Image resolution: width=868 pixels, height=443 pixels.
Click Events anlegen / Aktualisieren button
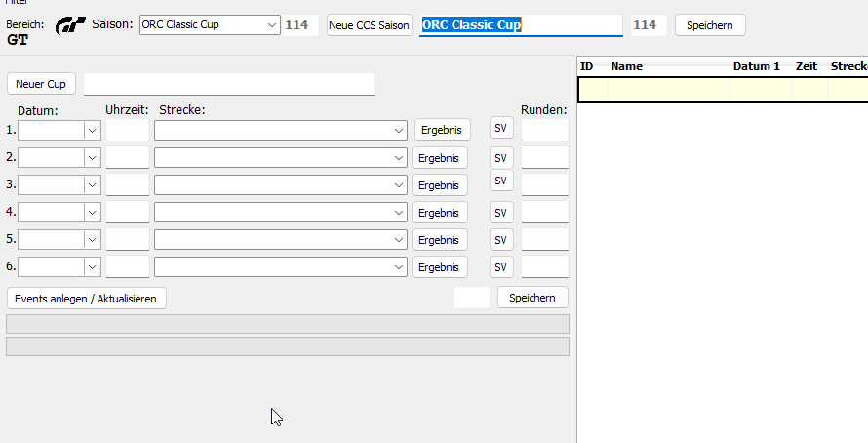[87, 299]
